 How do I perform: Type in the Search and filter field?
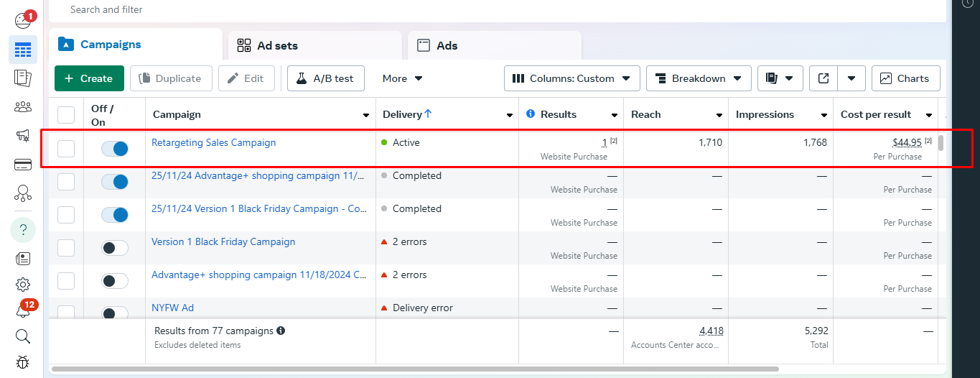point(431,9)
